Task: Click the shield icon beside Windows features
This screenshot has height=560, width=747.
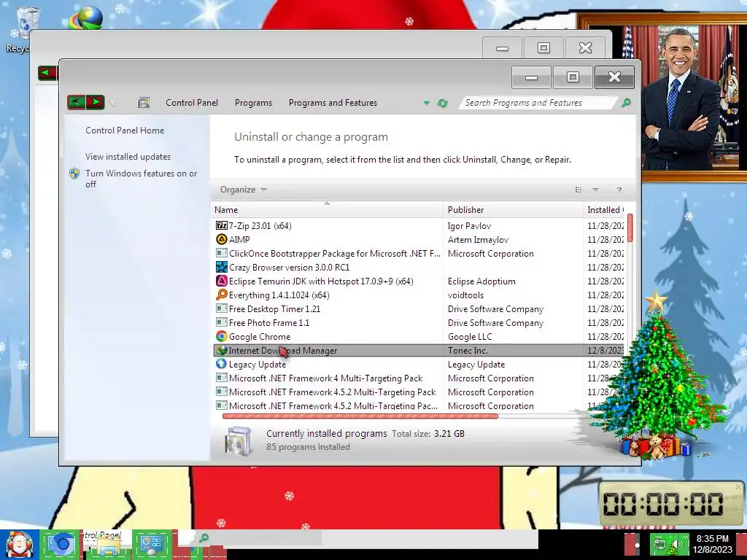Action: click(x=75, y=174)
